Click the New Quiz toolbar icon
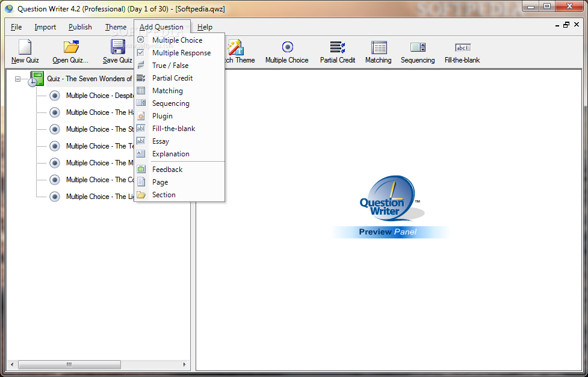 [x=25, y=47]
